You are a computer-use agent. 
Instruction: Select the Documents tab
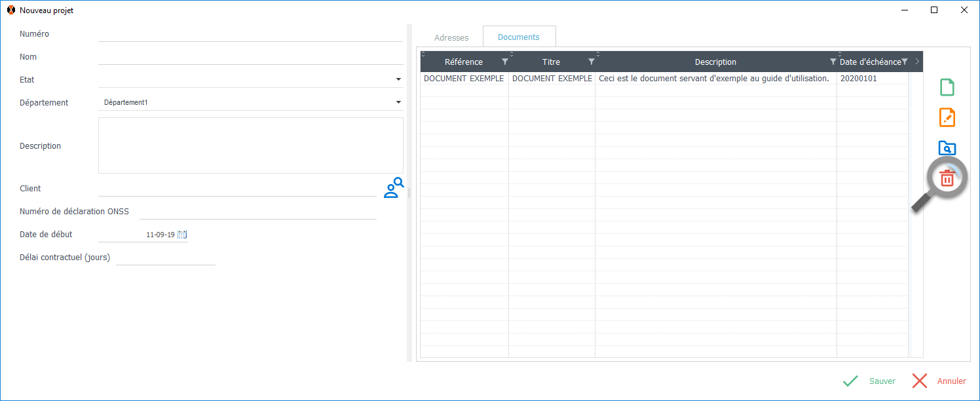(x=519, y=37)
